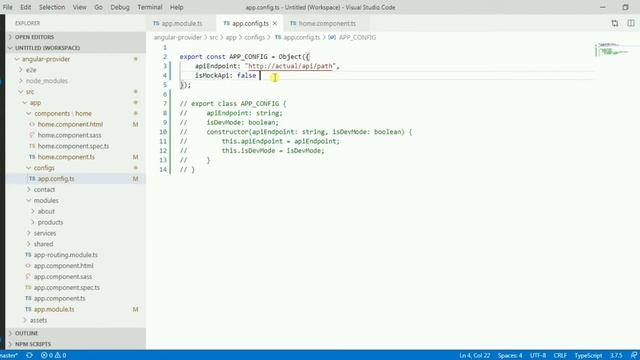Open the Help menu
Image resolution: width=640 pixels, height=360 pixels.
176,7
